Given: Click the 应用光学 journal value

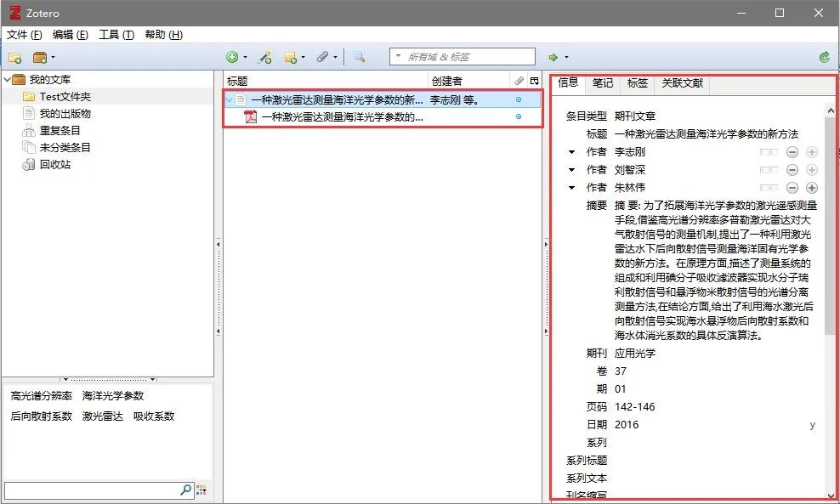Looking at the screenshot, I should coord(635,354).
